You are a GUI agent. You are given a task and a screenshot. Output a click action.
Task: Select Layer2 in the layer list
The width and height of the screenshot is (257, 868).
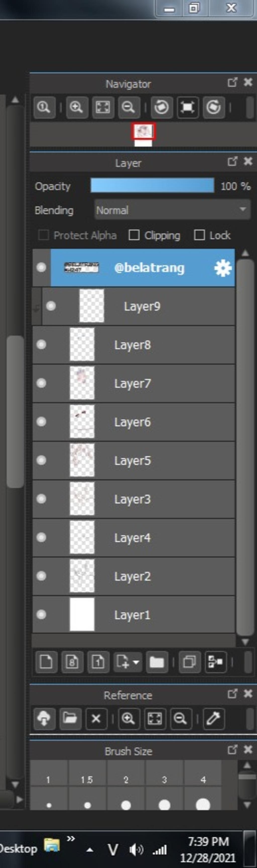134,576
